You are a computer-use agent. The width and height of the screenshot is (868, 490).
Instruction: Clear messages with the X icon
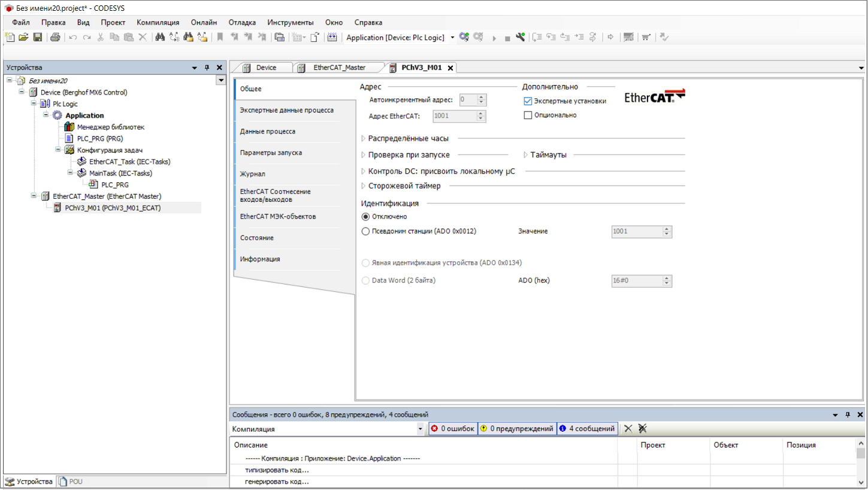(x=628, y=428)
